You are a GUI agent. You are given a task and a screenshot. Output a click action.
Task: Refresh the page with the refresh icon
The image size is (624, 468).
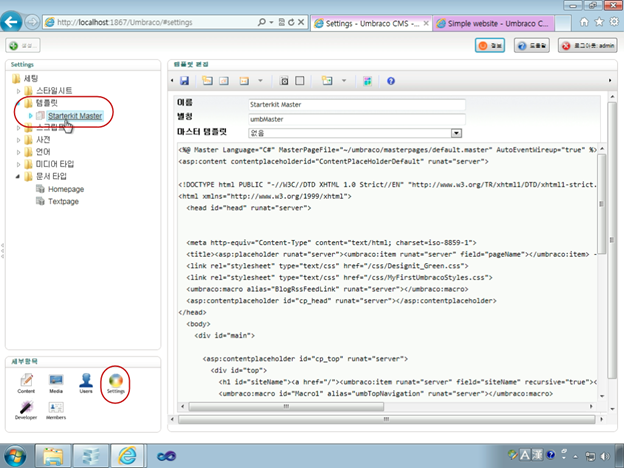tap(291, 22)
